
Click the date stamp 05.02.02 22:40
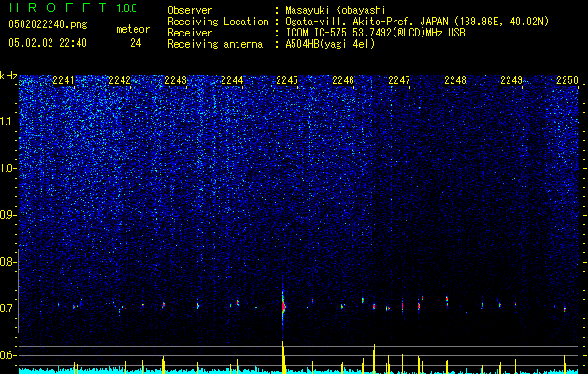(48, 43)
